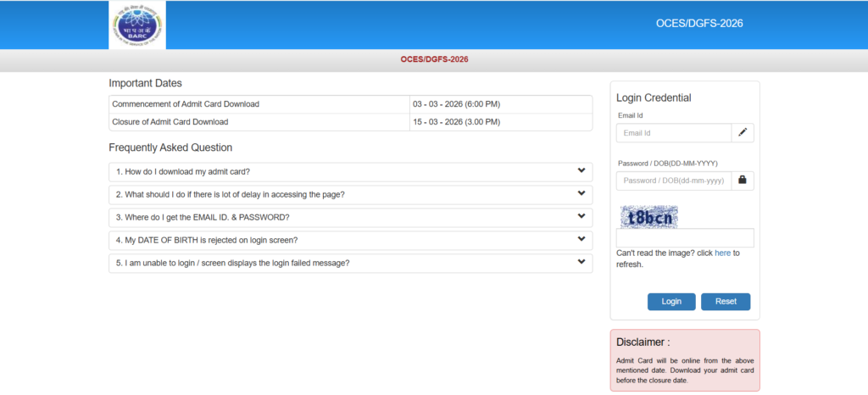868x395 pixels.
Task: Click the 'Commencement of Admit Card Download' row
Action: coord(259,104)
